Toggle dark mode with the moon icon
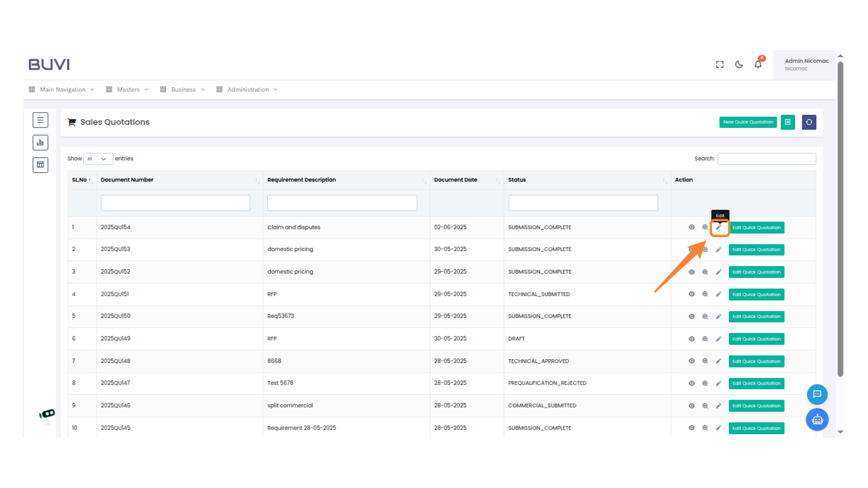 click(x=739, y=65)
